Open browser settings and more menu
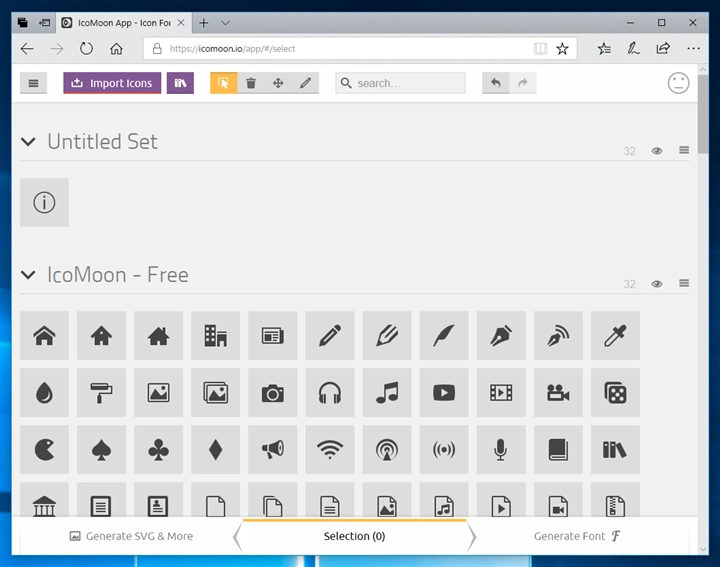The height and width of the screenshot is (567, 720). click(693, 49)
